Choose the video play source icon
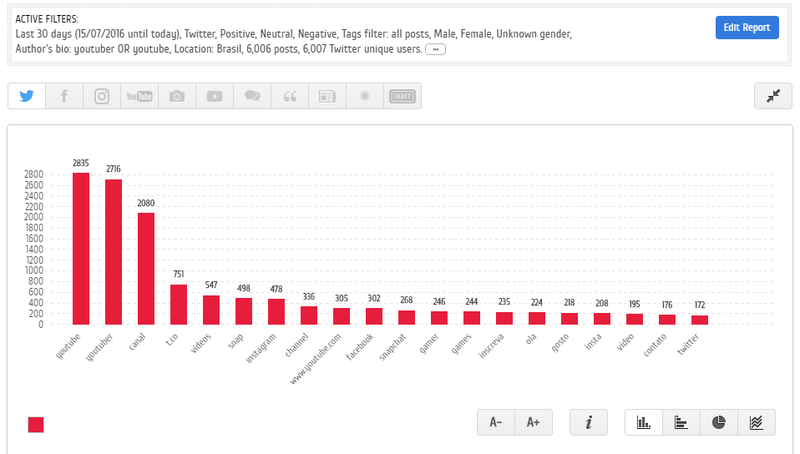 (214, 96)
